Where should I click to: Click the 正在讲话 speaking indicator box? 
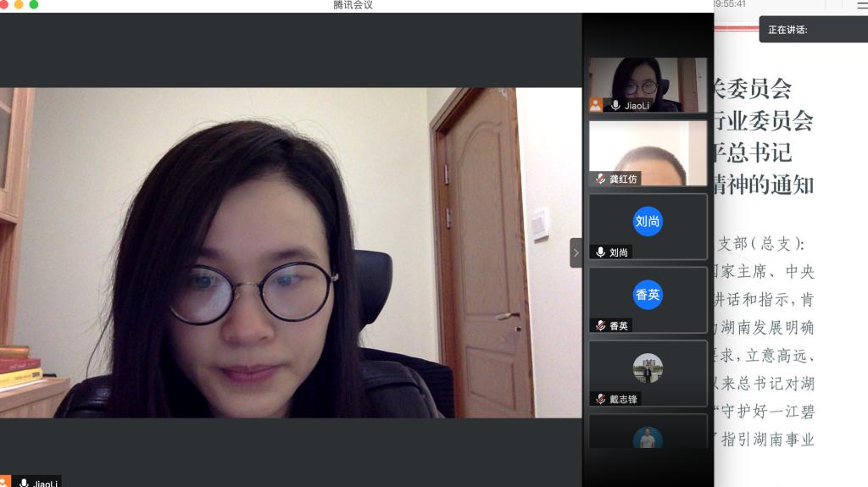(x=812, y=30)
